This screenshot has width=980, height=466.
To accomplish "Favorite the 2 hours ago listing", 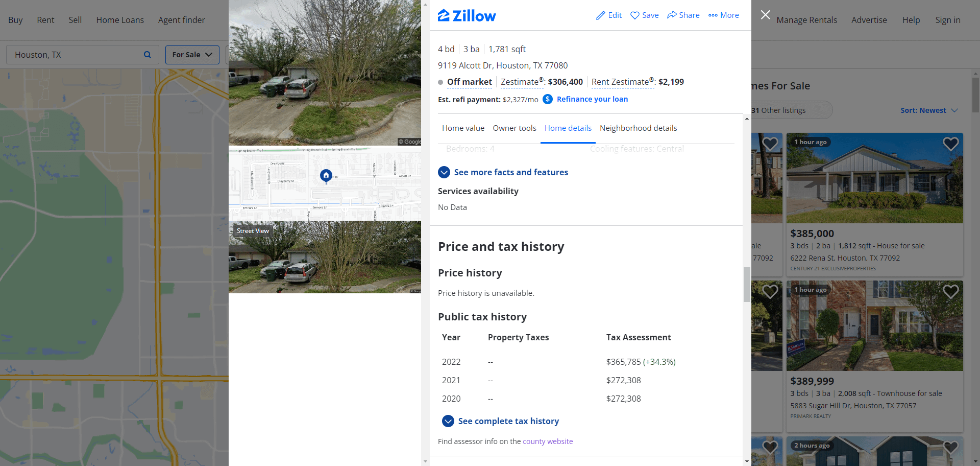I will pos(950,447).
